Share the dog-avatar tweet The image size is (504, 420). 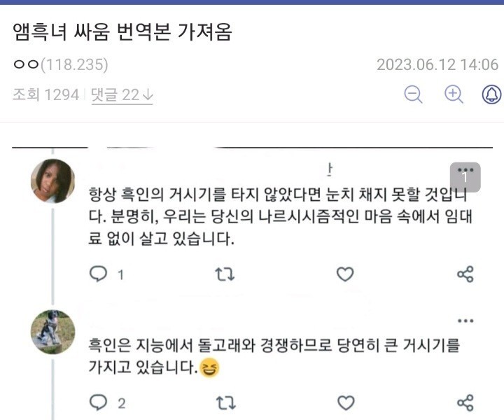click(465, 402)
